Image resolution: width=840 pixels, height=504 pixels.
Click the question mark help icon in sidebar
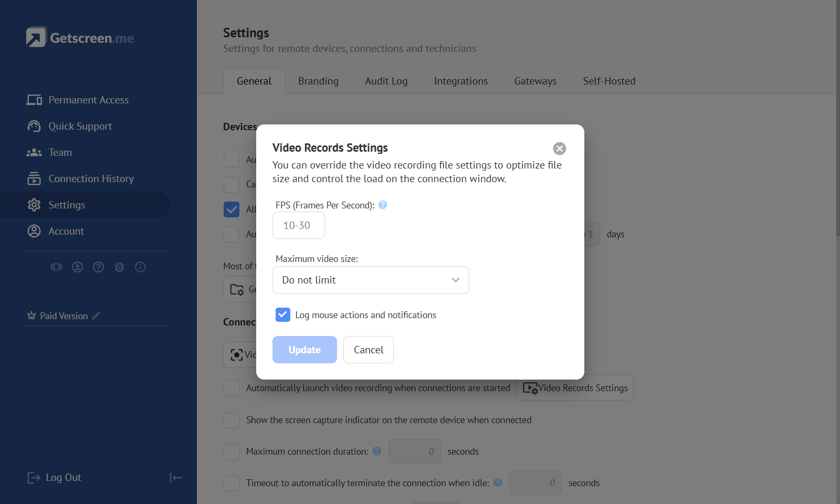tap(98, 267)
